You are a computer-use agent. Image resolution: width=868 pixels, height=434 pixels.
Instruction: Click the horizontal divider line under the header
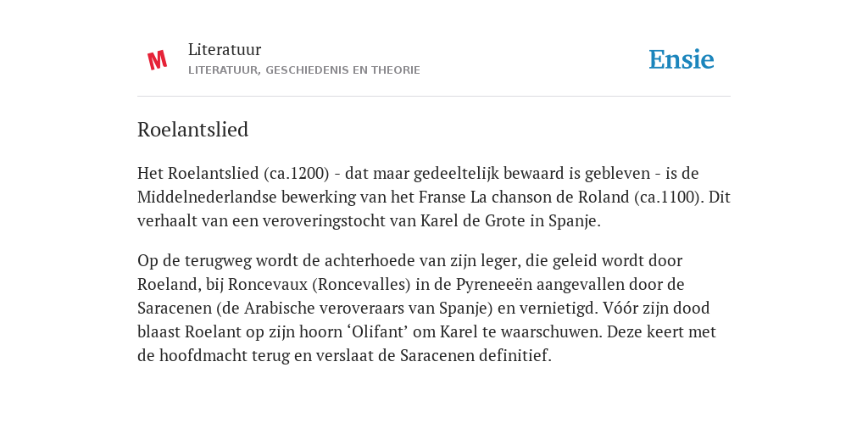pyautogui.click(x=434, y=97)
